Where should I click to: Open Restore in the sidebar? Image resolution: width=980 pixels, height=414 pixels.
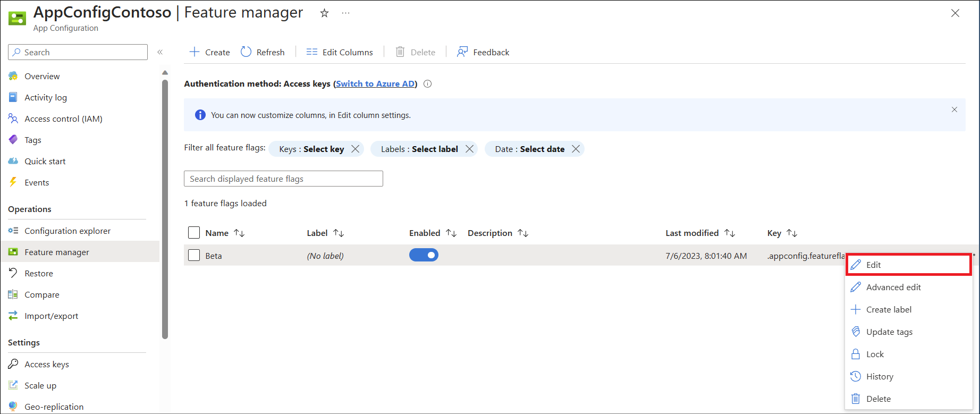39,273
